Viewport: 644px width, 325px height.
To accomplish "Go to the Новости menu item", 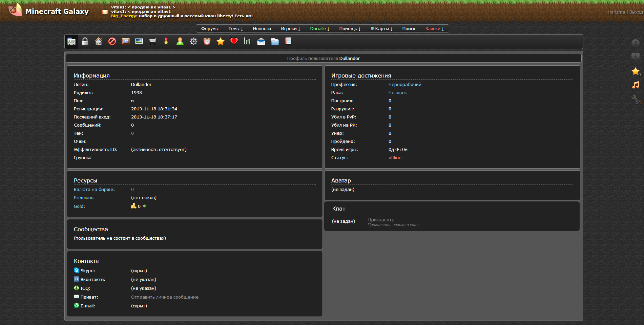I will click(x=262, y=29).
